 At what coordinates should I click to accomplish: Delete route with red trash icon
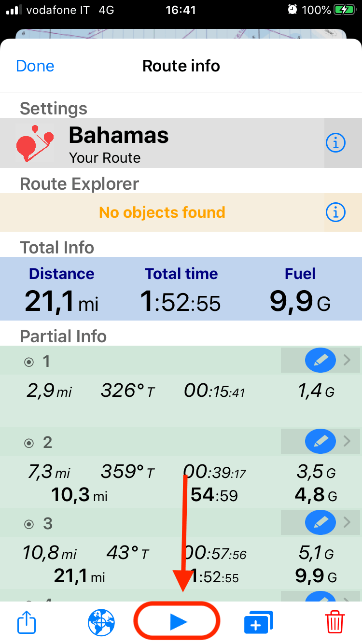[x=335, y=622]
